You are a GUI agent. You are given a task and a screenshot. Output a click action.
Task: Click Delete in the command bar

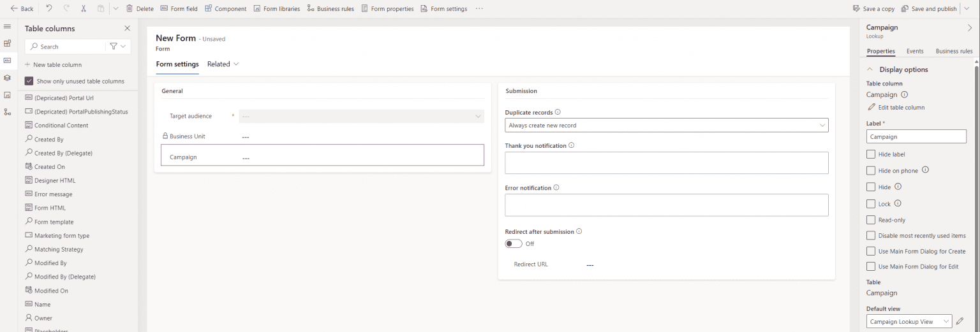coord(140,8)
